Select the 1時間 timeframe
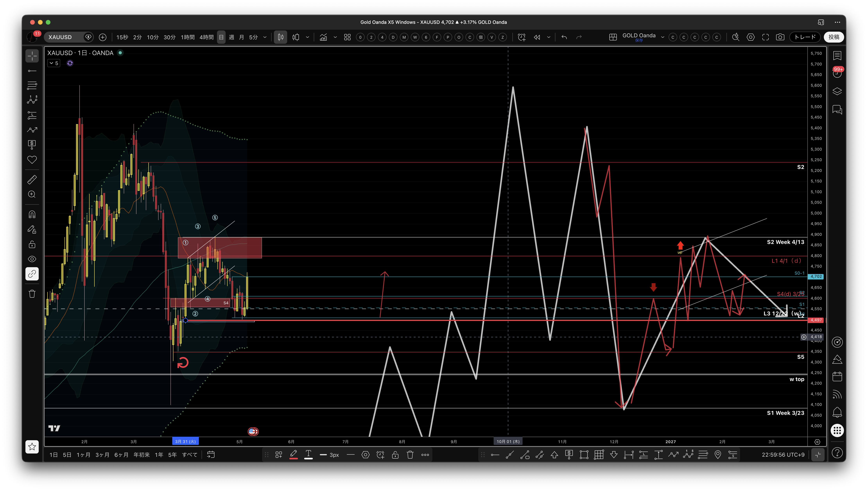This screenshot has height=491, width=868. (x=188, y=37)
